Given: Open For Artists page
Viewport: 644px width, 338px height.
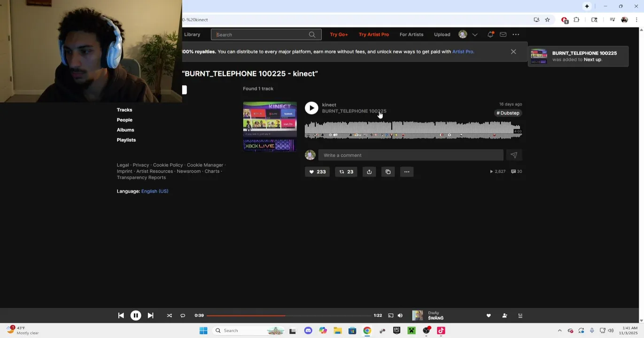Looking at the screenshot, I should coord(411,34).
